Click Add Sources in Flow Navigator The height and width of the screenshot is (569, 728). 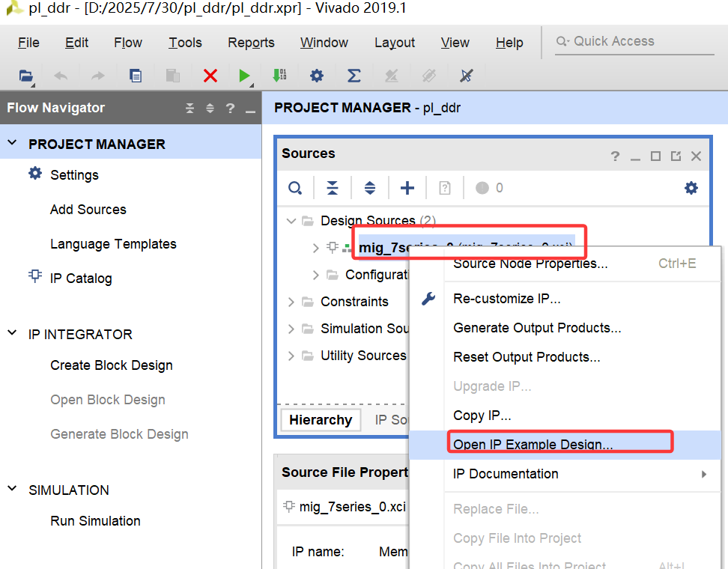tap(88, 210)
